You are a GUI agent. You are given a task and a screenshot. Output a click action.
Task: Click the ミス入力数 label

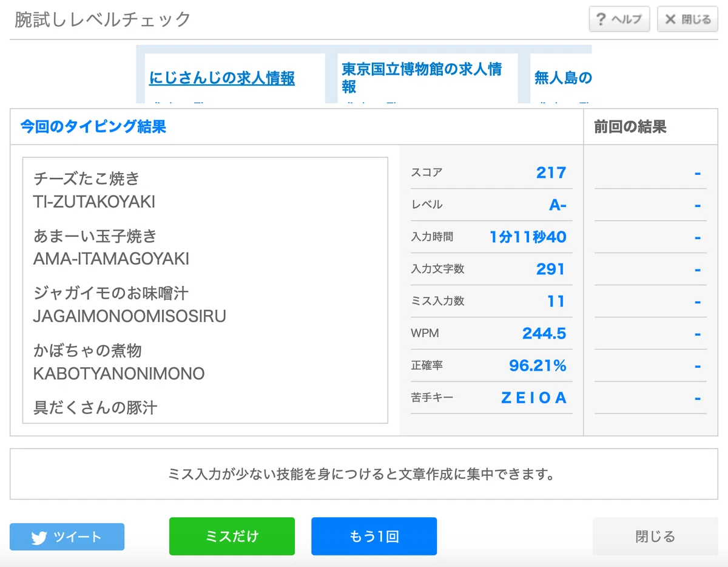[437, 301]
